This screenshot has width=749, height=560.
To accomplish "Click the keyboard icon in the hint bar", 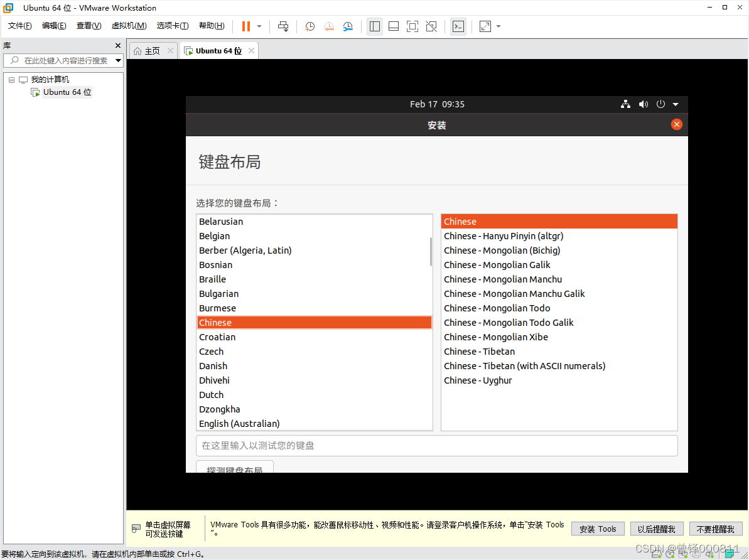I will pyautogui.click(x=136, y=529).
